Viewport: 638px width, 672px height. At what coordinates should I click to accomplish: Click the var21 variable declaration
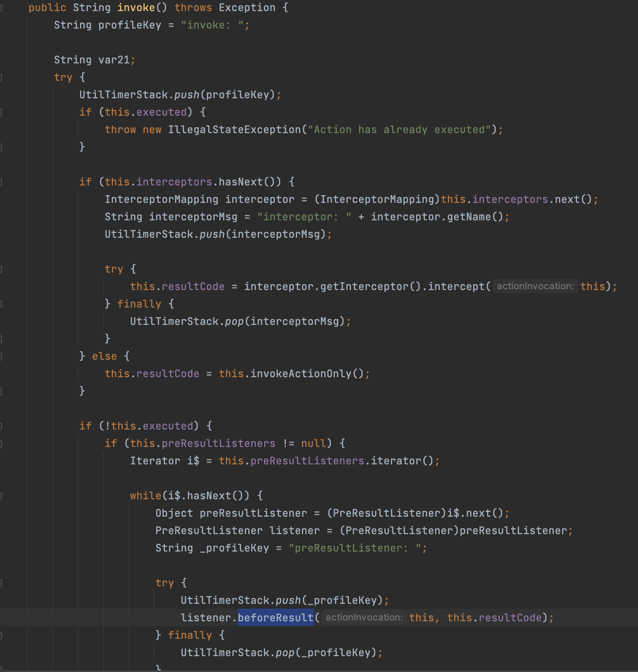(x=114, y=60)
